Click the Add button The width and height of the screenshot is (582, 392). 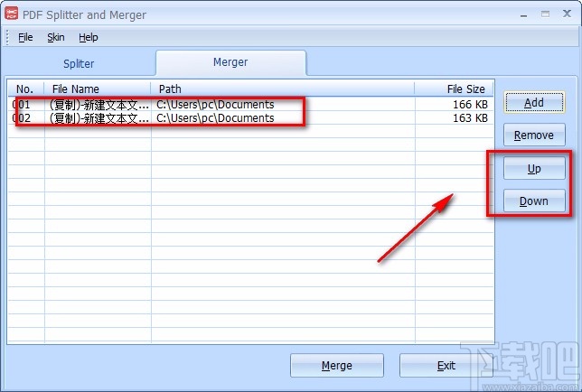coord(534,102)
